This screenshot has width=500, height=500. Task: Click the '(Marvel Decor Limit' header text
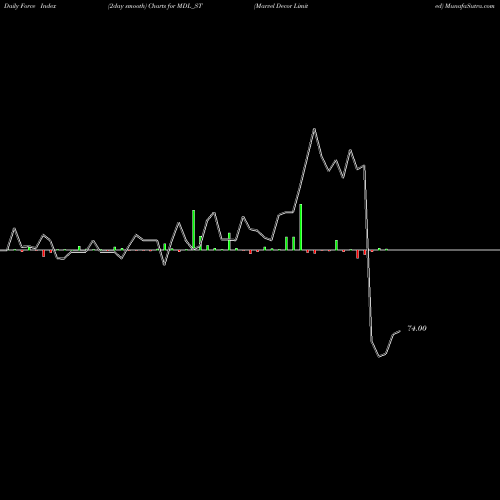[x=281, y=6]
